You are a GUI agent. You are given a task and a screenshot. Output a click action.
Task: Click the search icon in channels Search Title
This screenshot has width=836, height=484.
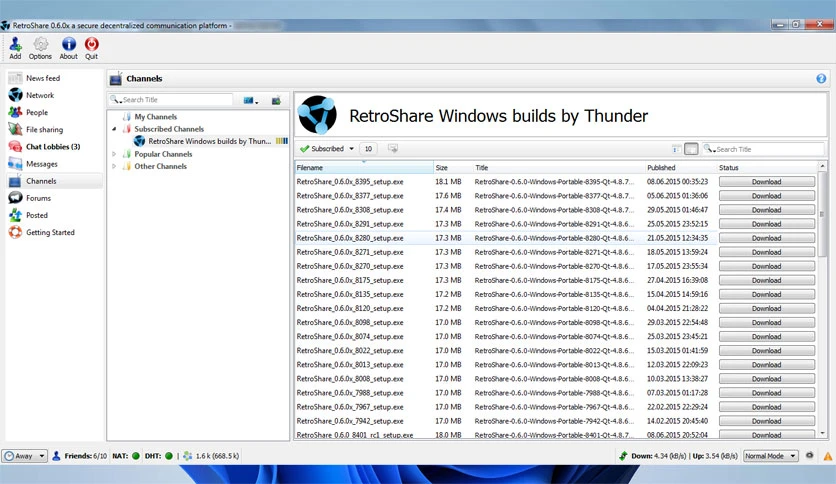[x=115, y=100]
